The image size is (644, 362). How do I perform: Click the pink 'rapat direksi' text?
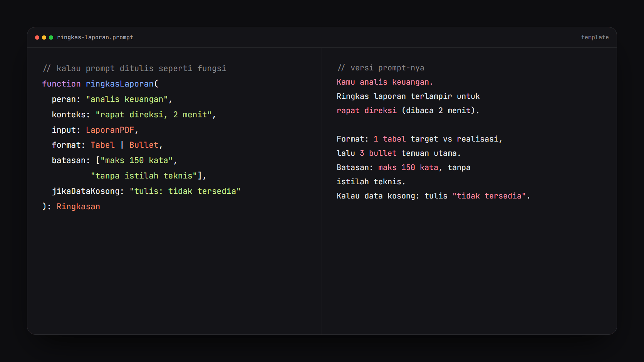pos(367,111)
